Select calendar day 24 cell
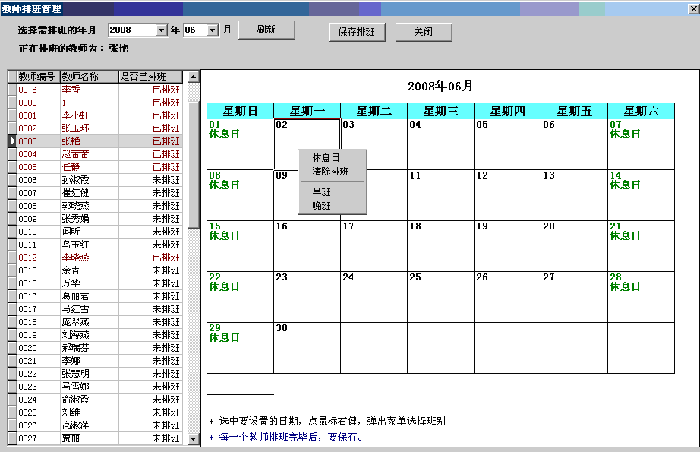This screenshot has width=700, height=452. click(374, 297)
